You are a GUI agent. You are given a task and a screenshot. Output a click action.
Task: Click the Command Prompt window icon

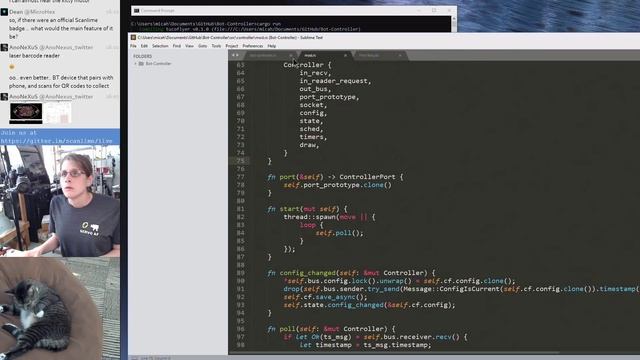(x=136, y=11)
